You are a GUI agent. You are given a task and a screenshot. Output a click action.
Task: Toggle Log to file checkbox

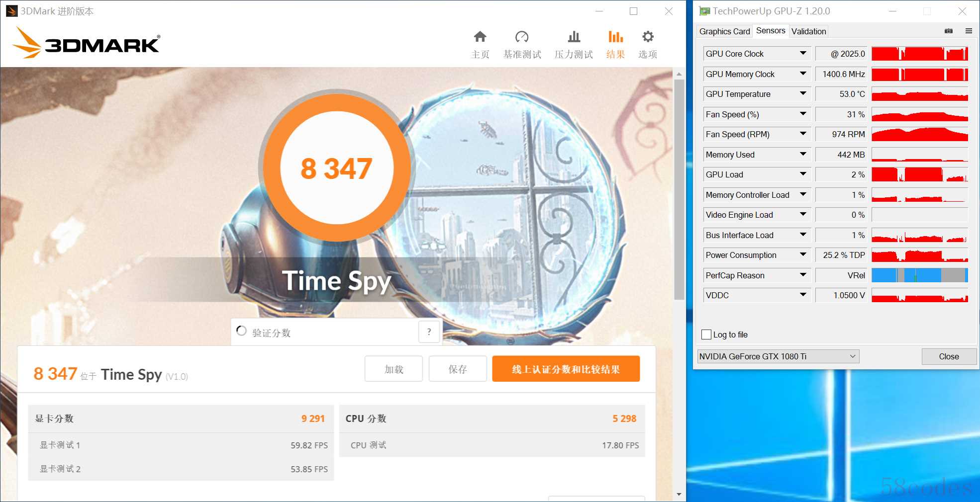point(706,335)
